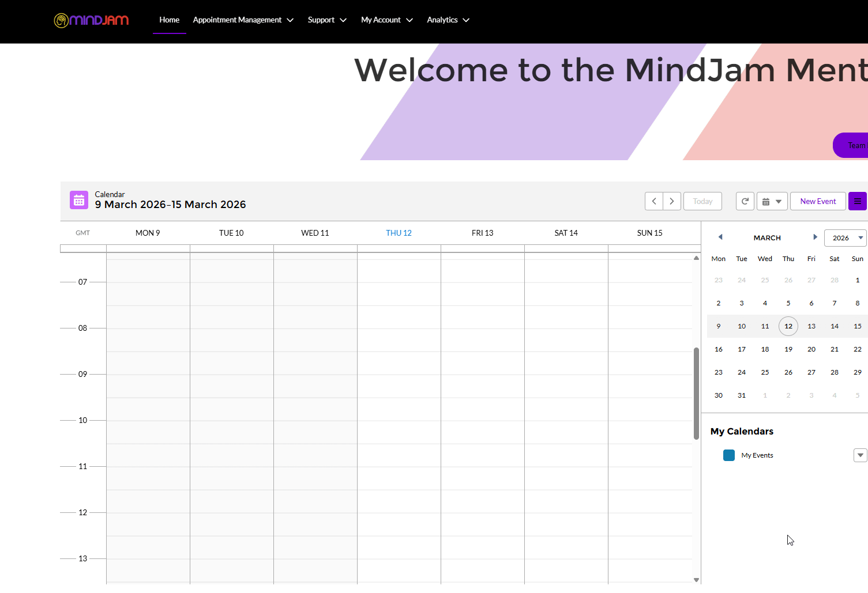Open Appointment Management menu
Screen dimensions: 868x593
(243, 20)
